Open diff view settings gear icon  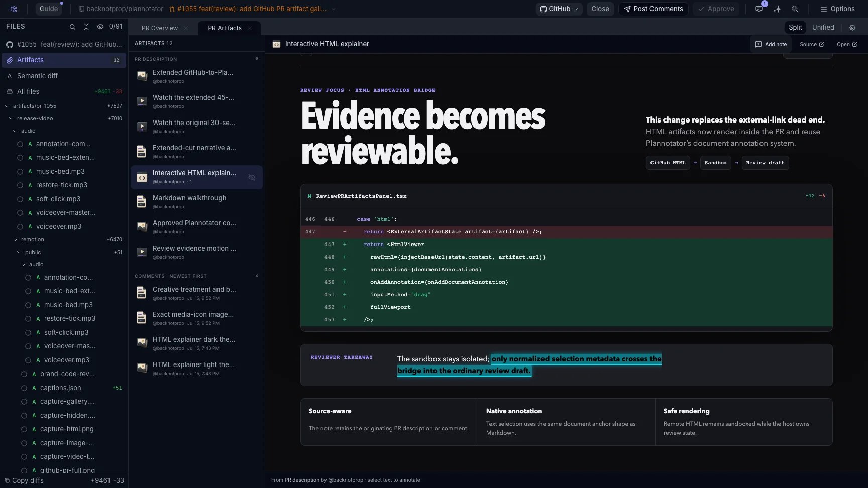(852, 28)
